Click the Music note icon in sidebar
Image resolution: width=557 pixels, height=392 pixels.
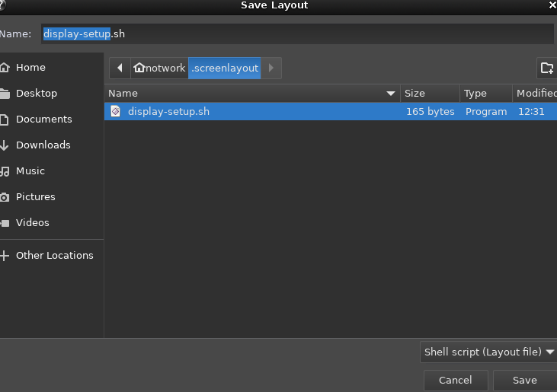(5, 171)
